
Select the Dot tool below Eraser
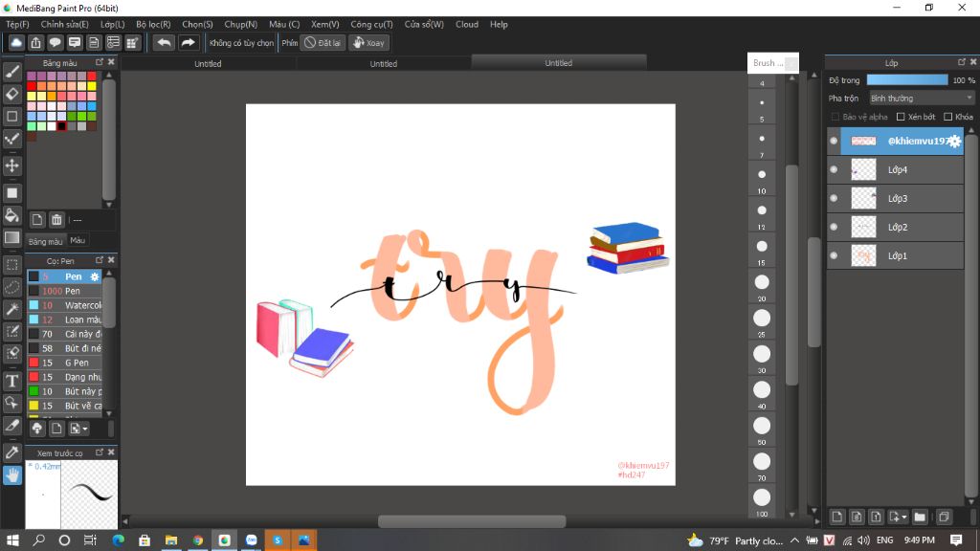[11, 116]
